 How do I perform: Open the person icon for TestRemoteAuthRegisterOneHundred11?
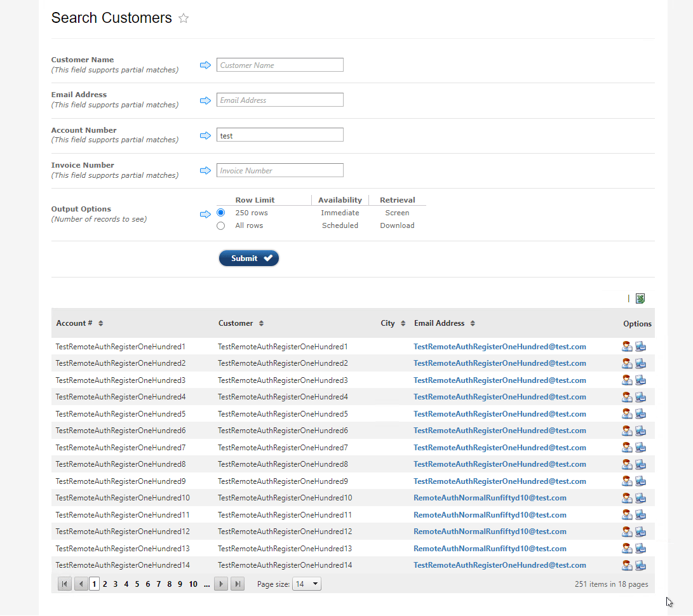pos(627,515)
